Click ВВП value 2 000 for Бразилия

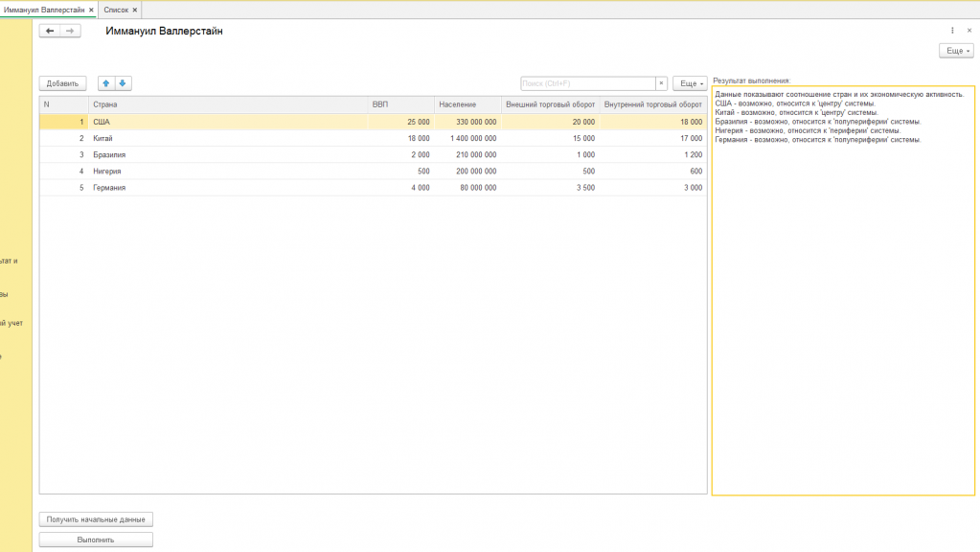400,154
